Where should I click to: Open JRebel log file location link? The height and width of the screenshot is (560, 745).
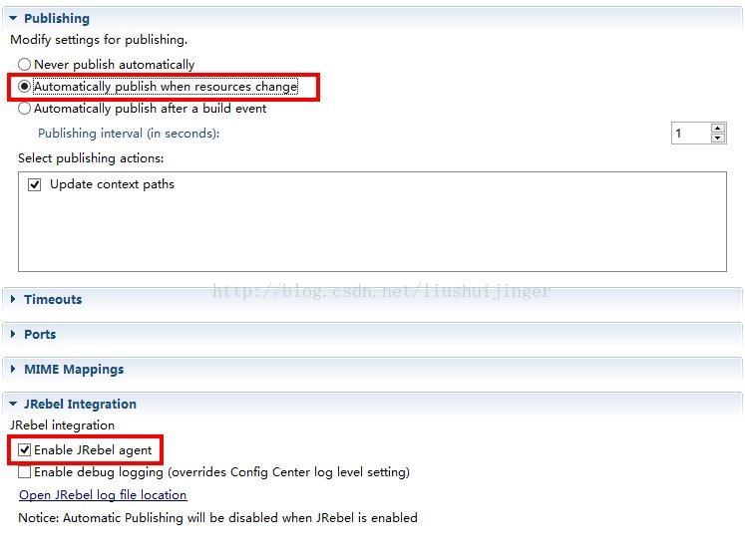pos(103,495)
